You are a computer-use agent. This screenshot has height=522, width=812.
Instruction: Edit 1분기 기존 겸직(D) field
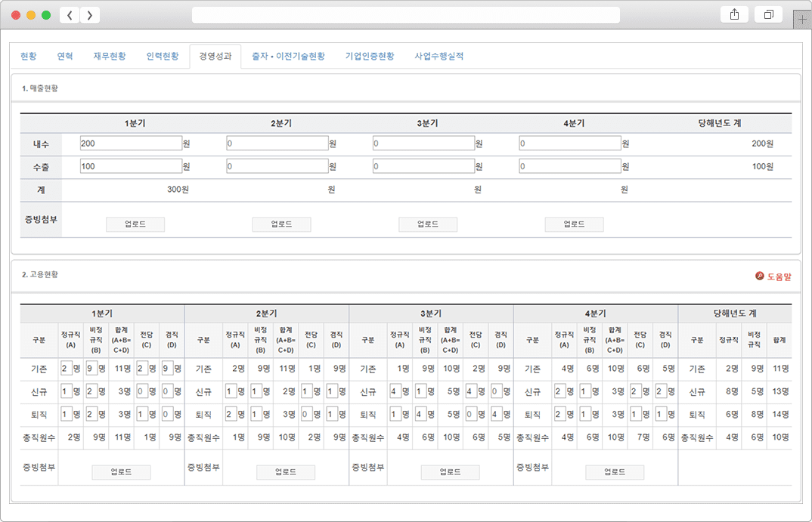168,369
